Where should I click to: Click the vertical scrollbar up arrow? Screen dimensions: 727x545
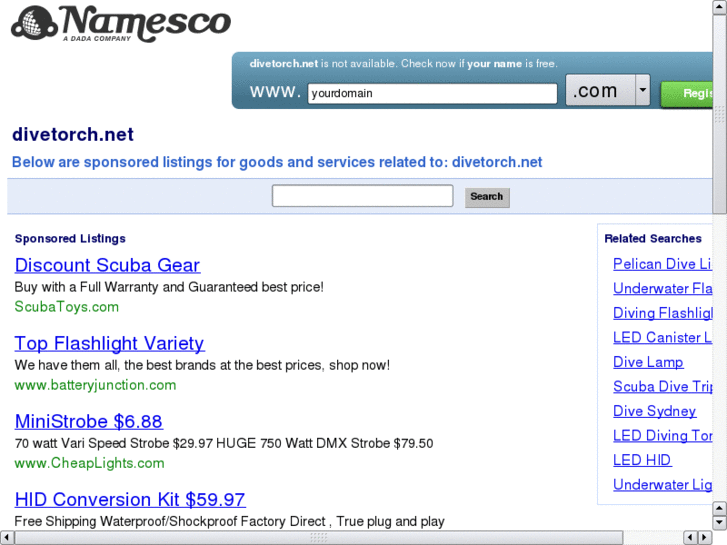[x=720, y=7]
